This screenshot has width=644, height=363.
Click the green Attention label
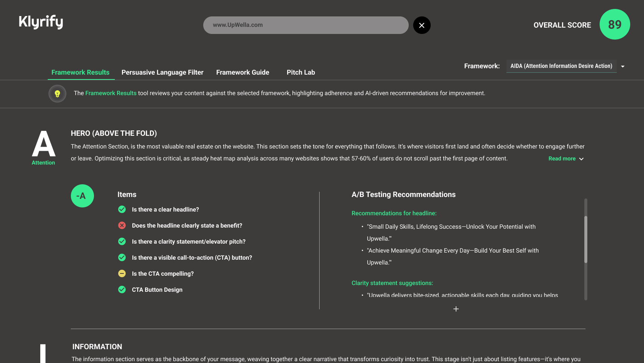(43, 163)
